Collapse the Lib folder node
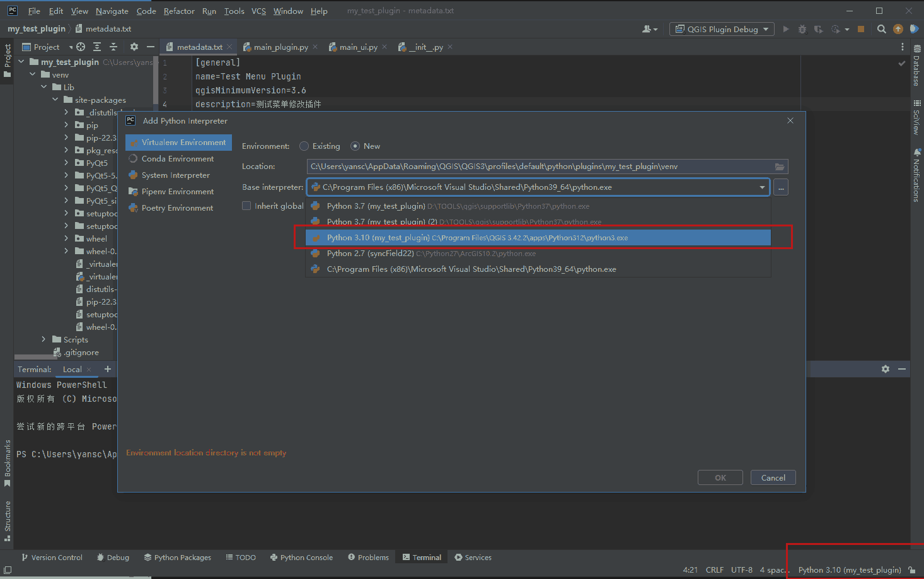The image size is (924, 579). 44,87
